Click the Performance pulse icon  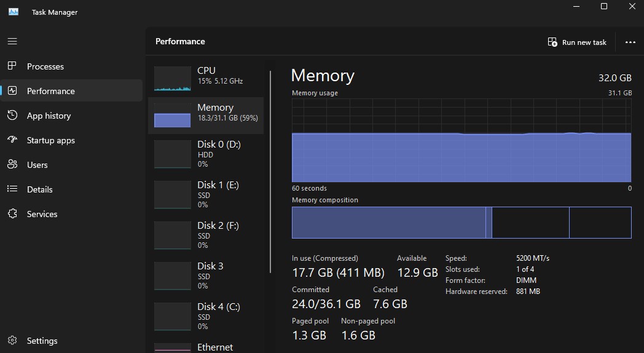click(x=12, y=90)
